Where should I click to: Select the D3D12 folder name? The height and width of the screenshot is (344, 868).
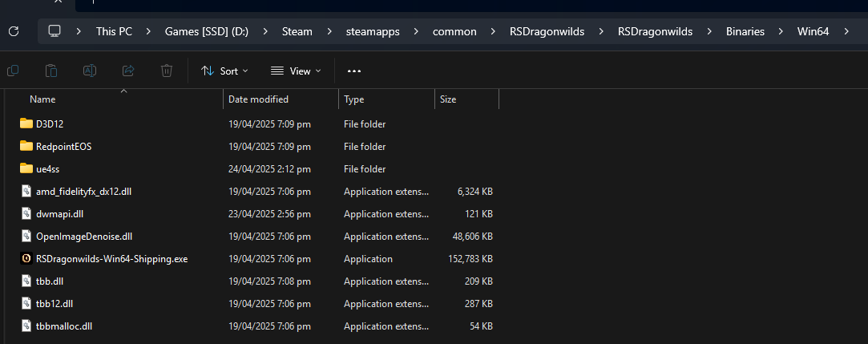click(50, 123)
